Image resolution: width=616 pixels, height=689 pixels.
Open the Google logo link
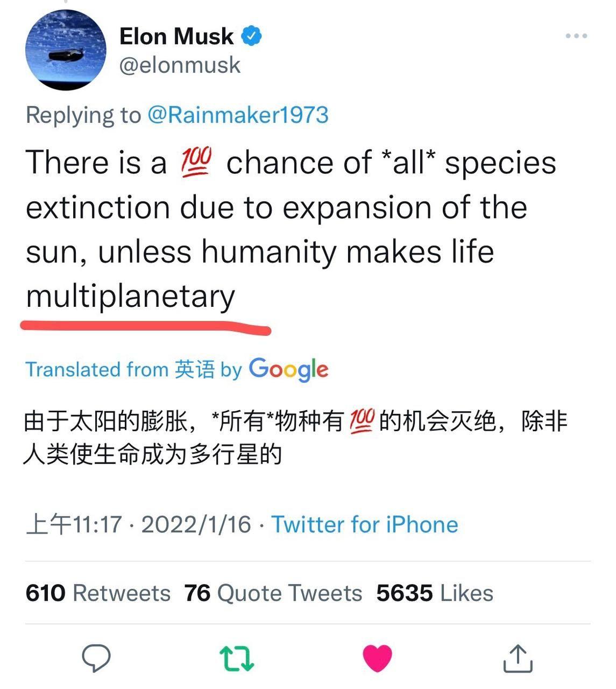click(x=288, y=369)
